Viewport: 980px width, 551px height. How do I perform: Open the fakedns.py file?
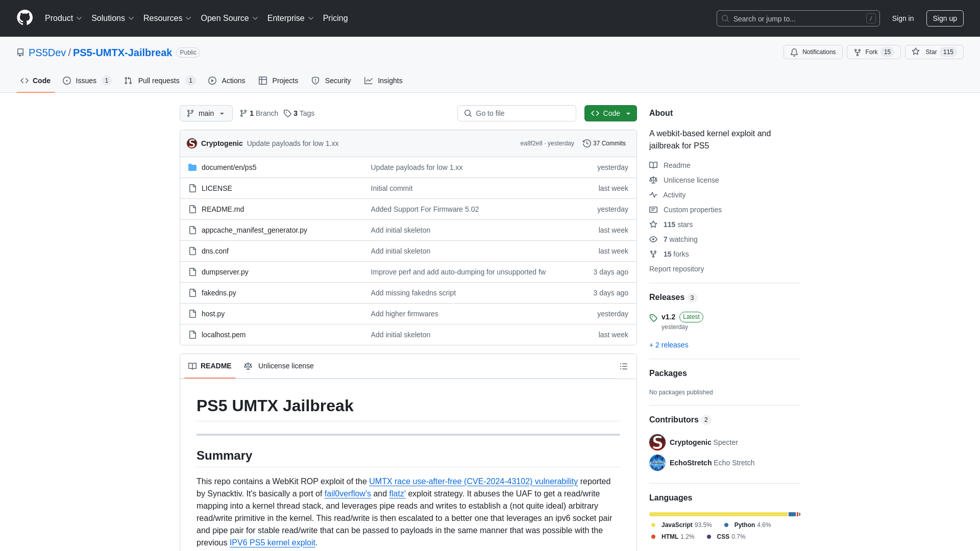(218, 293)
